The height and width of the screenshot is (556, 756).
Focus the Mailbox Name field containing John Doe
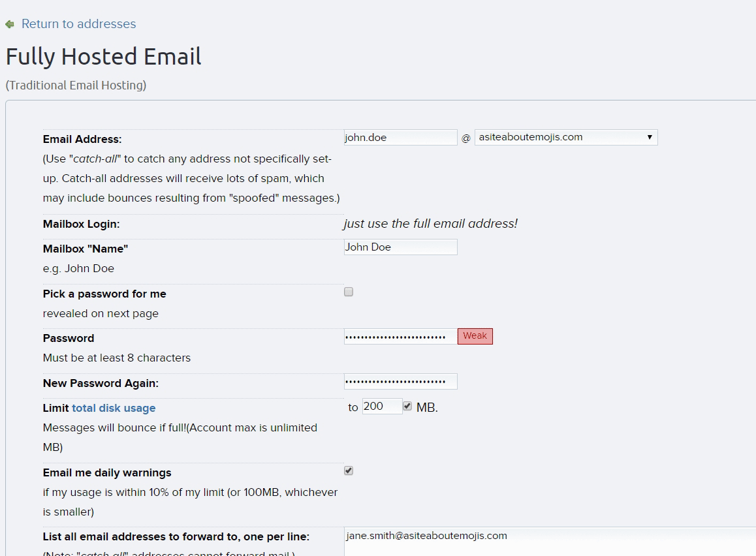click(x=400, y=247)
